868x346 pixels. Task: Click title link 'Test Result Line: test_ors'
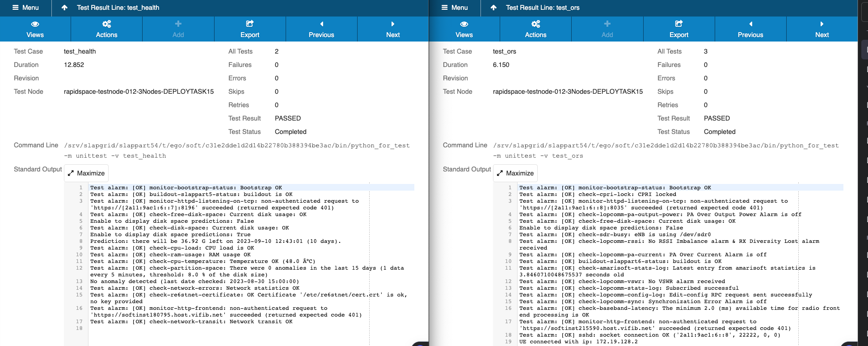(x=543, y=8)
